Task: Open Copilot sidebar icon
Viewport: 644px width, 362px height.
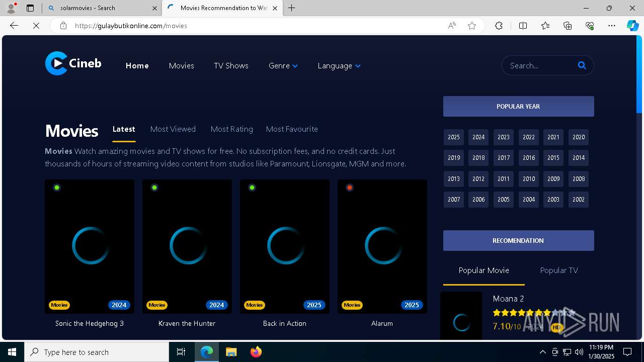Action: [x=632, y=26]
